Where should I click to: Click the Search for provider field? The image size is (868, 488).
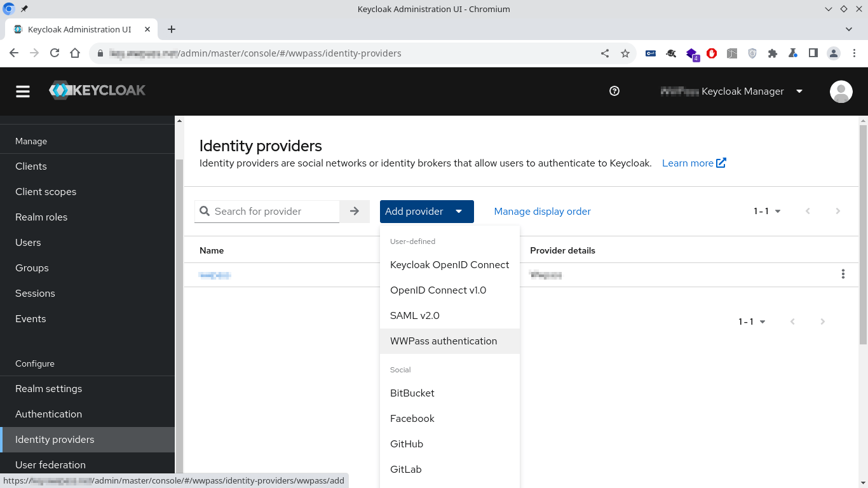tap(275, 212)
